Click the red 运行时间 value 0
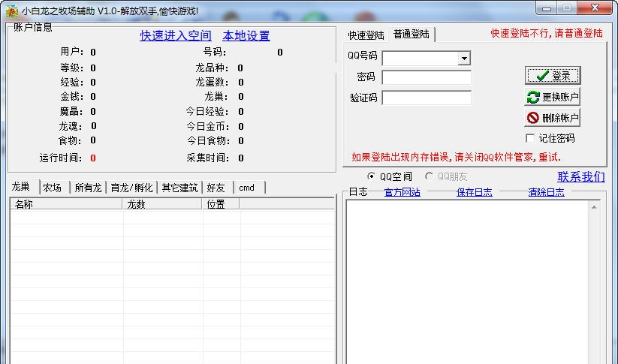The image size is (618, 364). 93,158
